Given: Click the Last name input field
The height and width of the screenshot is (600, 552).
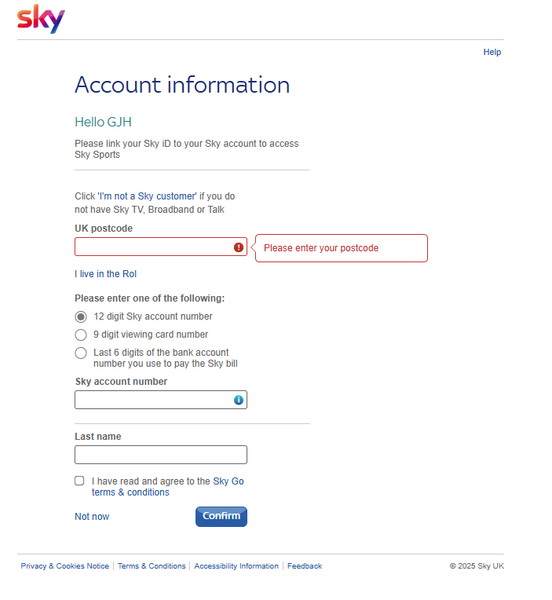Looking at the screenshot, I should [161, 455].
